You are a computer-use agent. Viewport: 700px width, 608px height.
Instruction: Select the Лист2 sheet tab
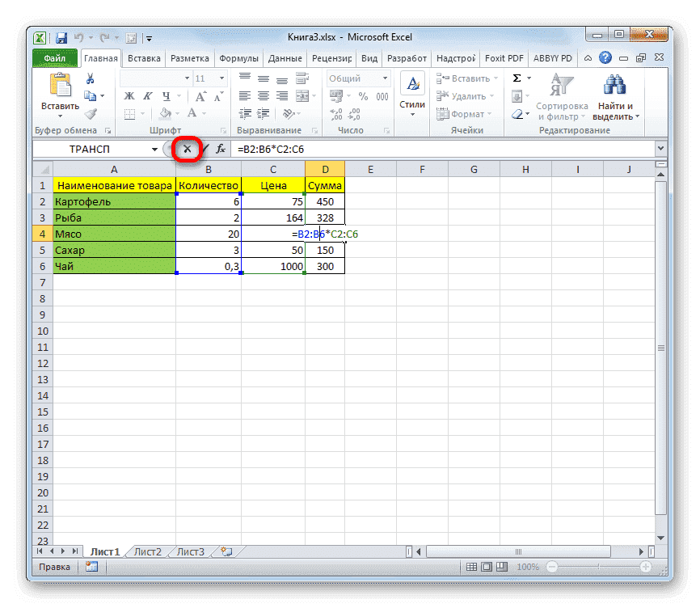(147, 551)
